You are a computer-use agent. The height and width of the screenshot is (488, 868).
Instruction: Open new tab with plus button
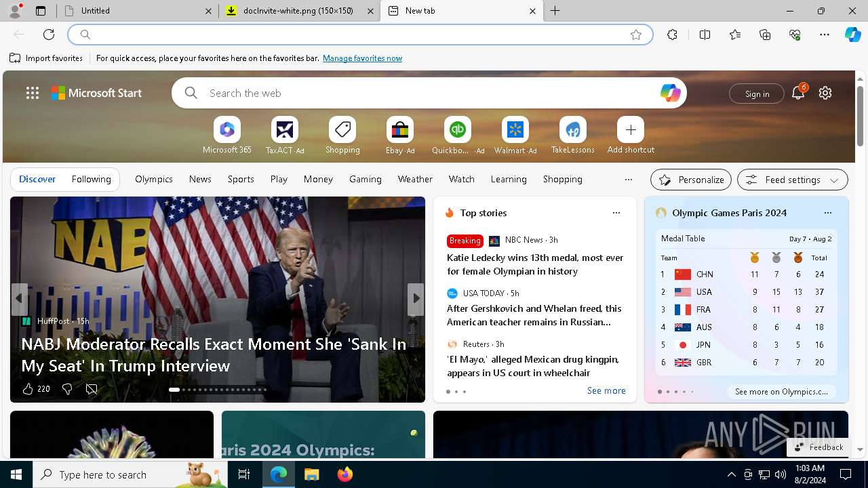(555, 11)
